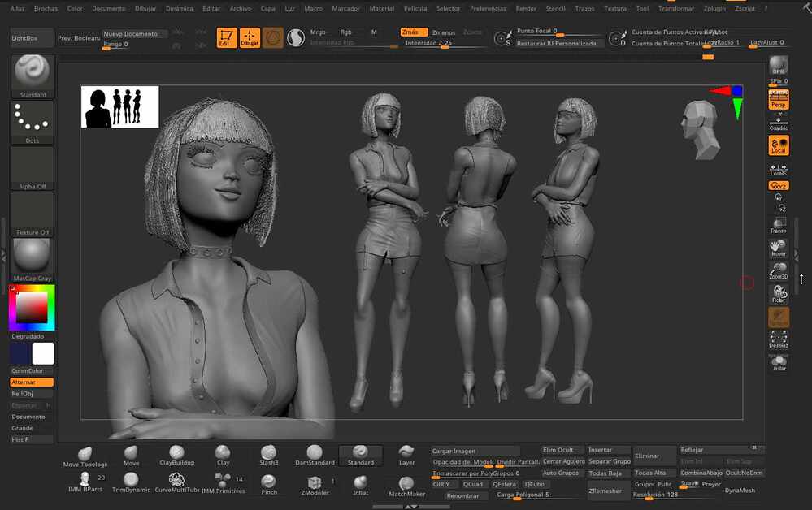This screenshot has width=812, height=510.
Task: Pick the Inflat brush
Action: (360, 486)
